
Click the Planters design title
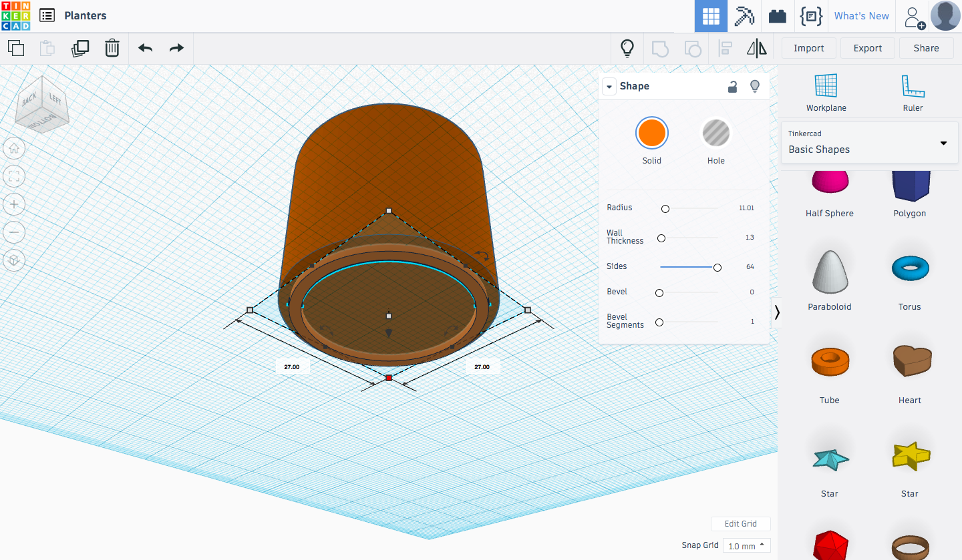86,15
